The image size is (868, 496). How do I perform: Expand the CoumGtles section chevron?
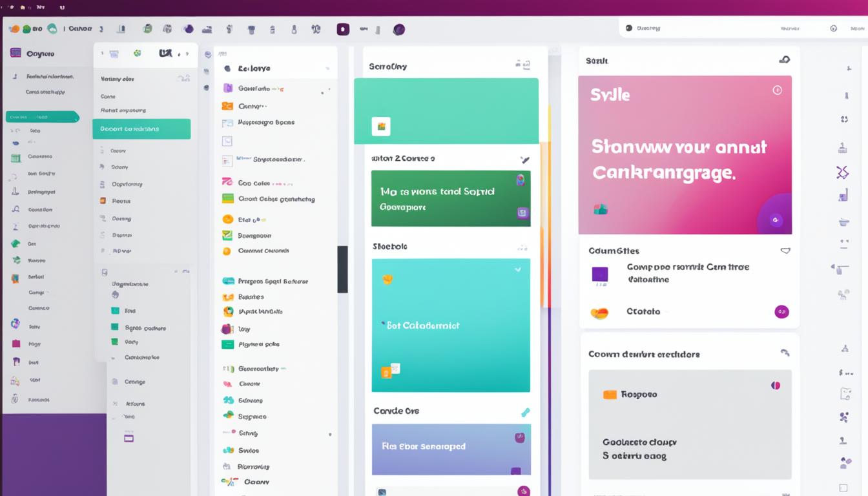pos(785,251)
